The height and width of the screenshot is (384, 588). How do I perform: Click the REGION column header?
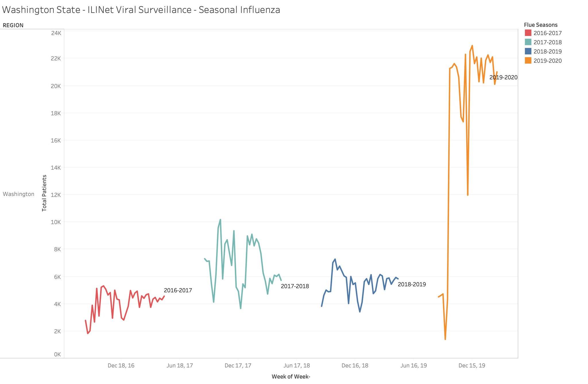pos(13,25)
